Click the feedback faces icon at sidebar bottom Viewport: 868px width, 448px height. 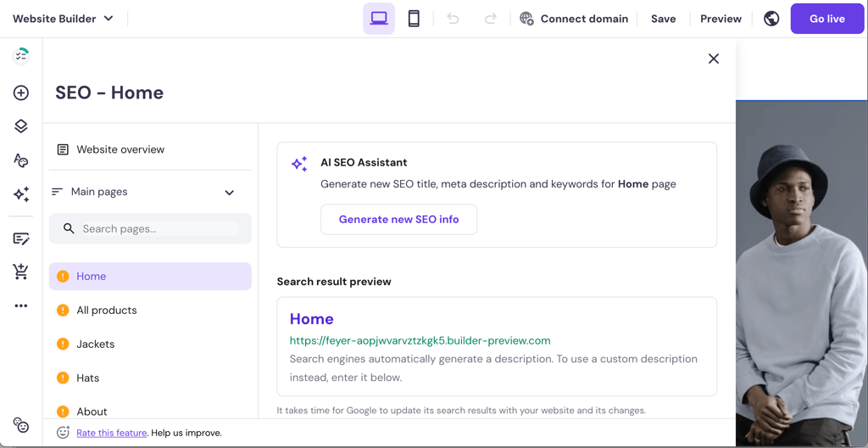pos(21,425)
